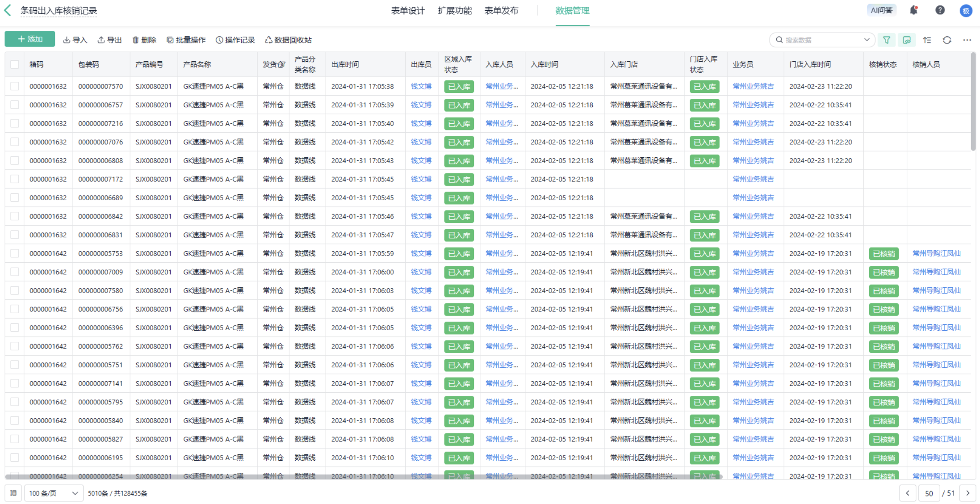
Task: Go to the next page with the arrow
Action: [x=967, y=493]
